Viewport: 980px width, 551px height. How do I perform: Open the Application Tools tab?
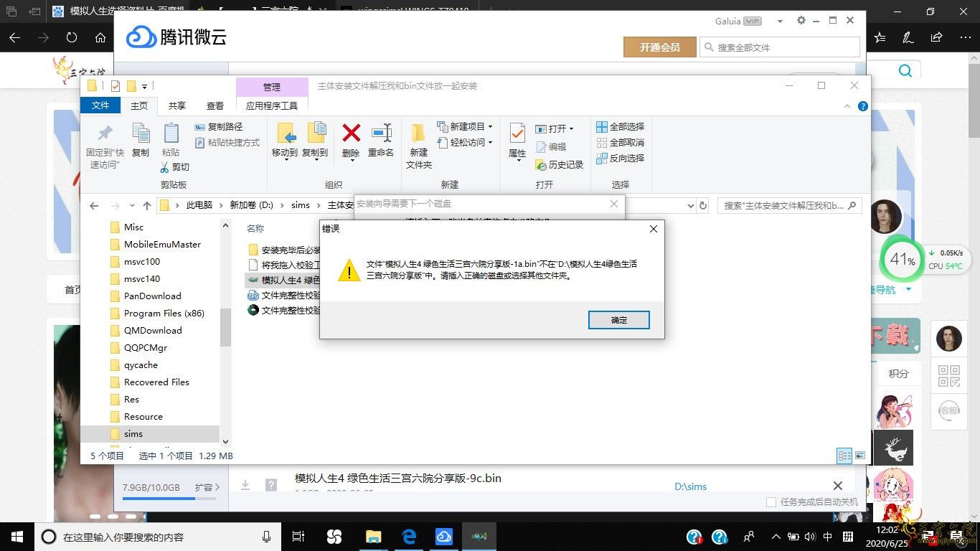(272, 105)
